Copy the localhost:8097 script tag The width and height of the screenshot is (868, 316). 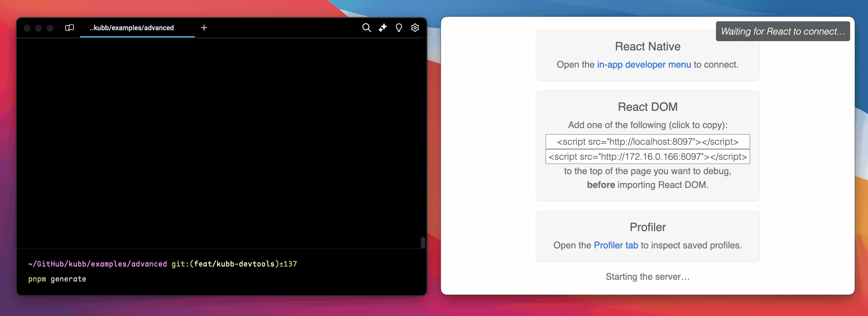coord(648,142)
